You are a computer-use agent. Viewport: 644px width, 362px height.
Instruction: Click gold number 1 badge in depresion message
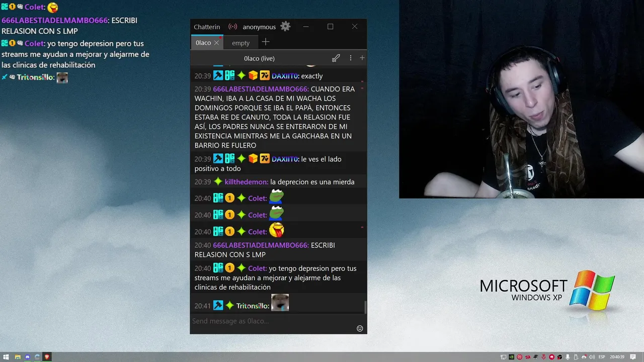pyautogui.click(x=229, y=268)
